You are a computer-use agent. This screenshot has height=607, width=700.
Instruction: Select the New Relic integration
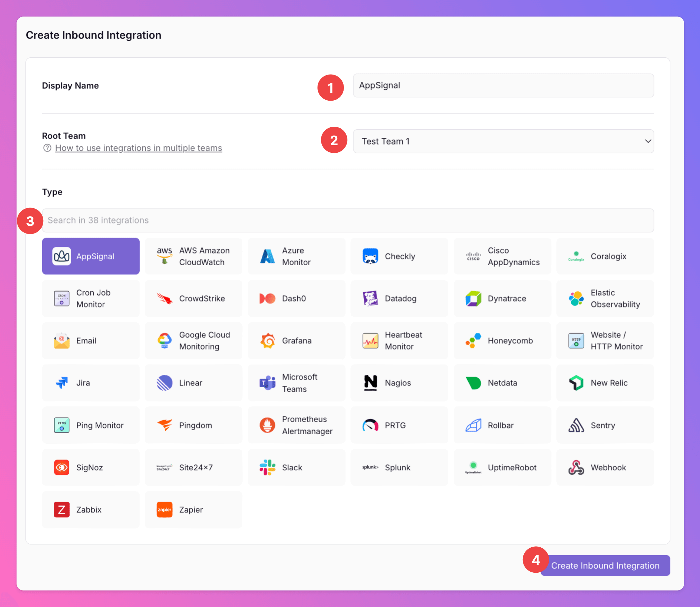pyautogui.click(x=605, y=383)
